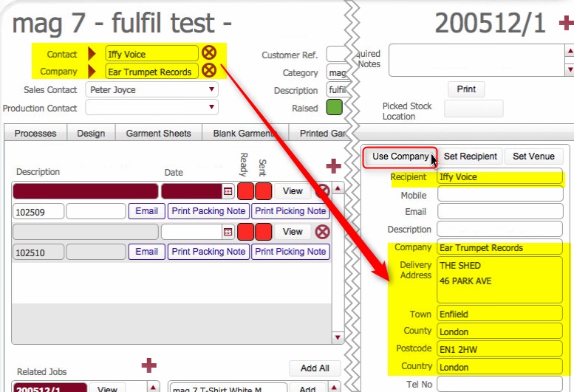Screen dimensions: 574x392
Task: Switch to the Garment Sheets tab
Action: pos(158,134)
